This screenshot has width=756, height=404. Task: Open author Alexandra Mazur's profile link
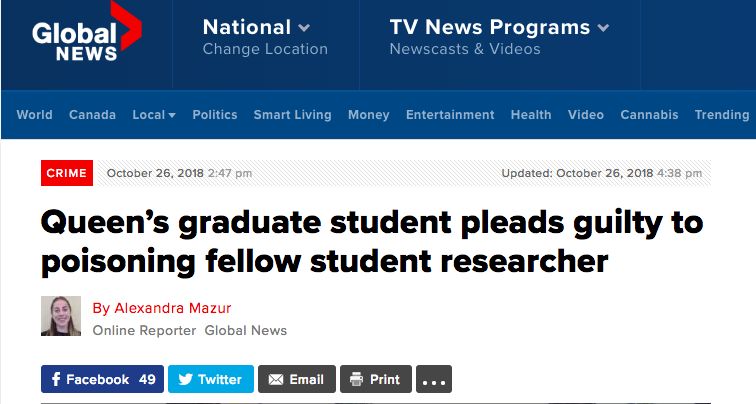click(x=162, y=308)
